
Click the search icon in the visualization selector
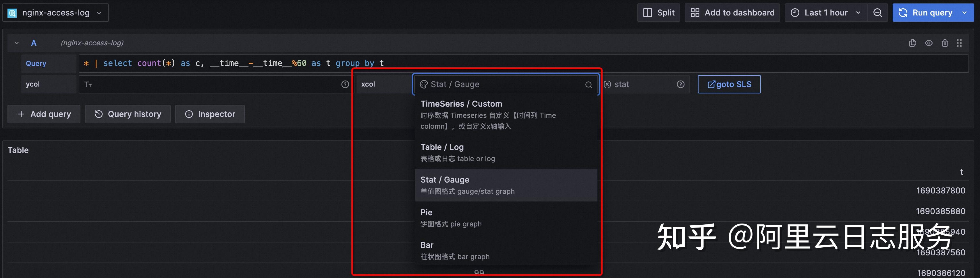click(589, 84)
